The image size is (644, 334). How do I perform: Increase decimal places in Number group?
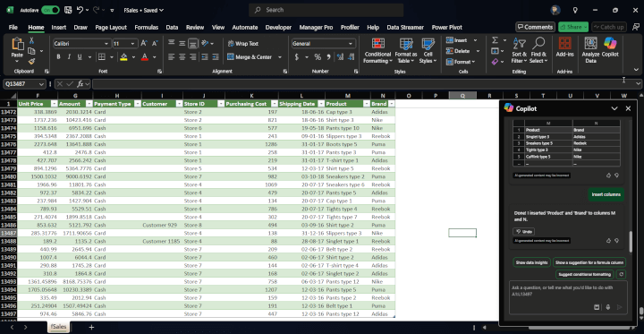click(340, 57)
